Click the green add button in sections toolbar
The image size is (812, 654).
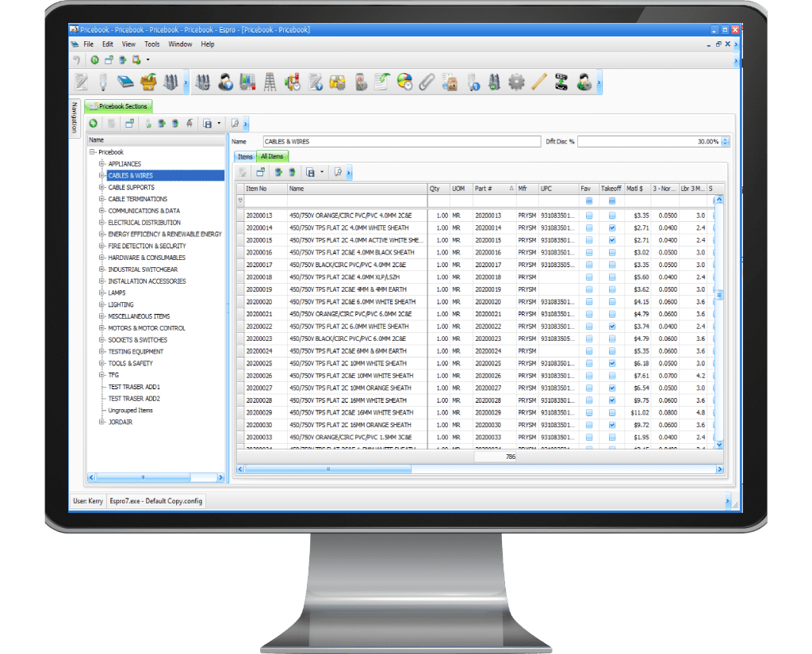point(93,124)
